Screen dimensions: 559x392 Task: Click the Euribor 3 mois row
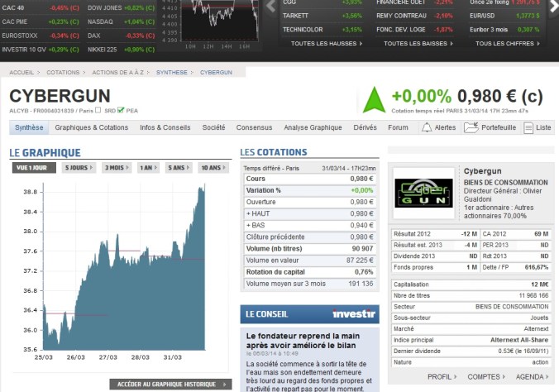(x=504, y=30)
